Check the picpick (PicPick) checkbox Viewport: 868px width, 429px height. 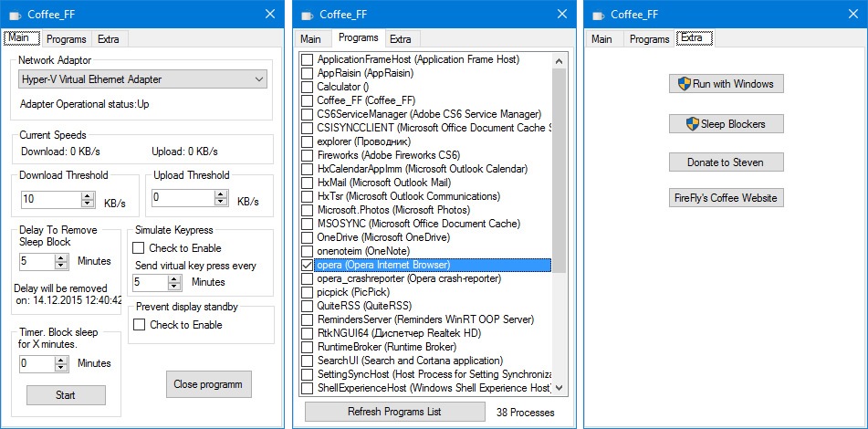pos(308,292)
